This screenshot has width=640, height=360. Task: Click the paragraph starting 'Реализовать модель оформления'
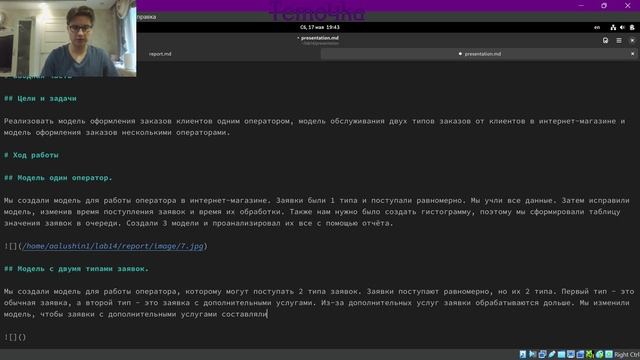pyautogui.click(x=314, y=127)
